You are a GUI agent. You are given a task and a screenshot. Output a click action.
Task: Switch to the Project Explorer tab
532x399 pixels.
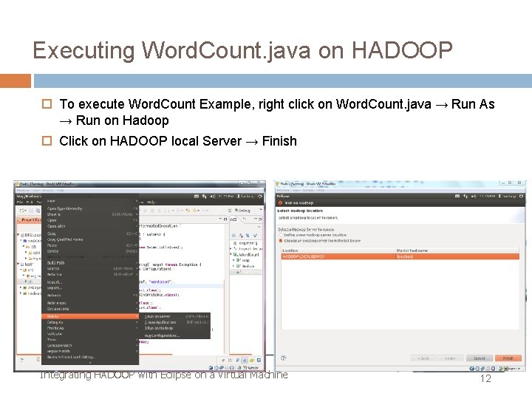coord(29,220)
